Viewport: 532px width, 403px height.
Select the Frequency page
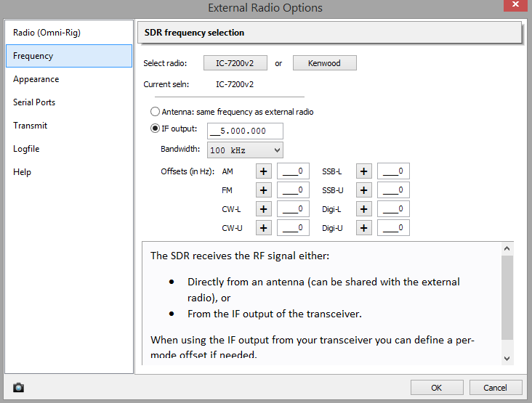69,56
